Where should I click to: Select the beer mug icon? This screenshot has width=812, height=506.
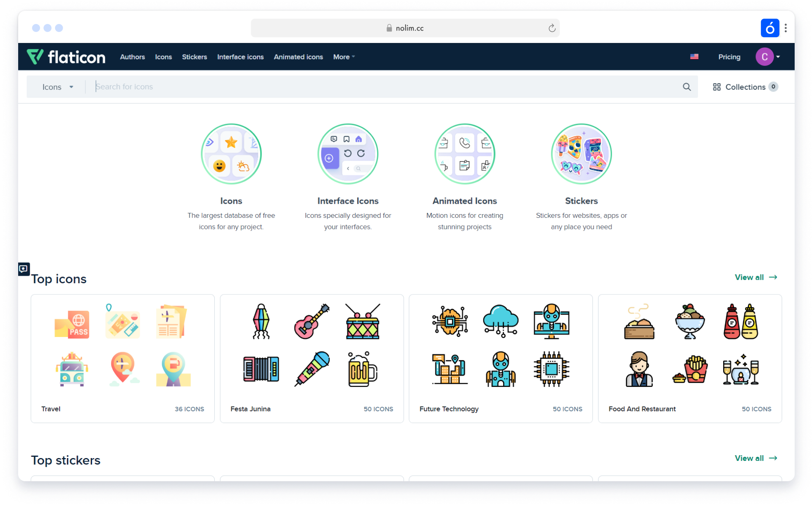[x=363, y=369]
